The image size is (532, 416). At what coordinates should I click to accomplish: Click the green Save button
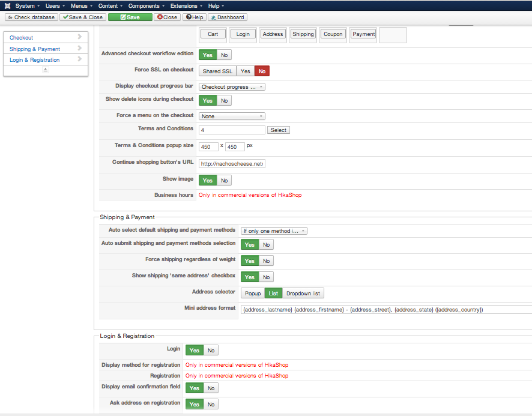pos(130,17)
